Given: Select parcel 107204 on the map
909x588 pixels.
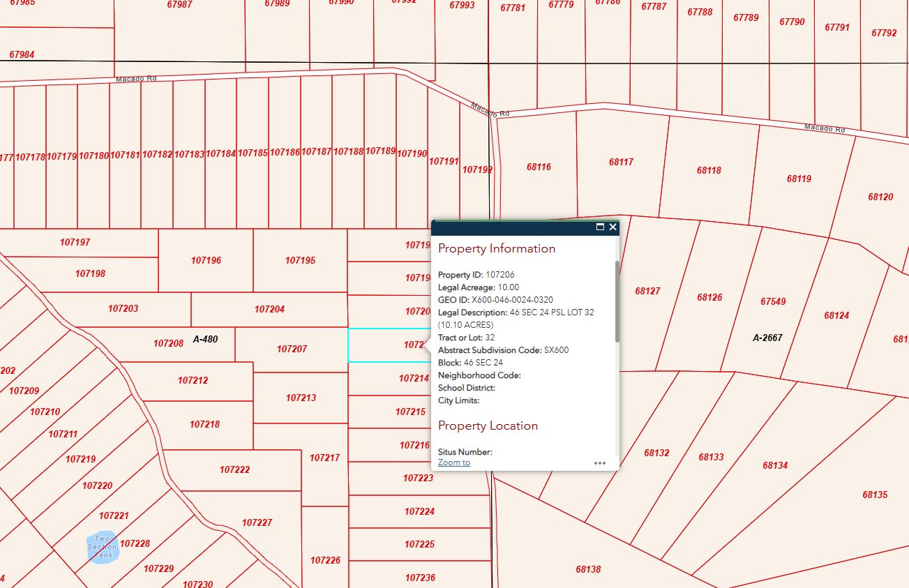Looking at the screenshot, I should point(269,310).
